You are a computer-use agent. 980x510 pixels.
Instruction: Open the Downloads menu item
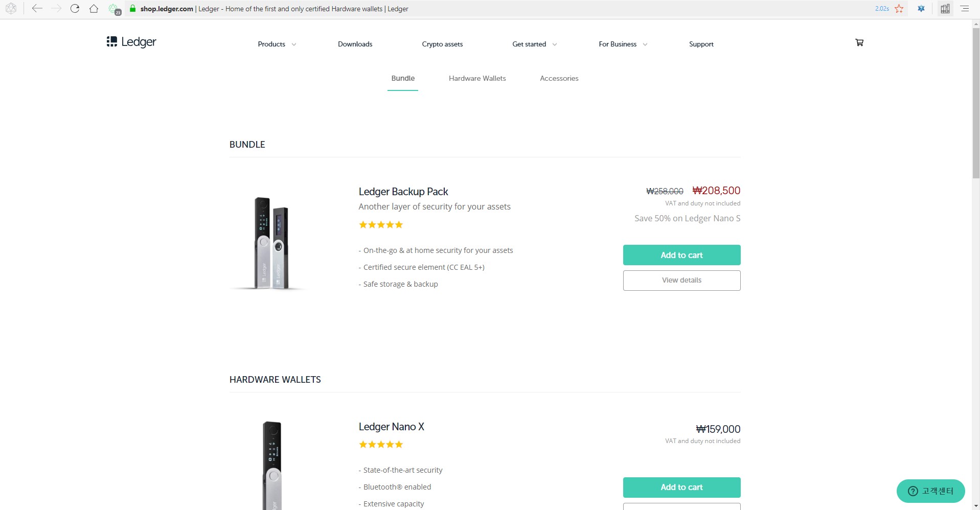[355, 44]
